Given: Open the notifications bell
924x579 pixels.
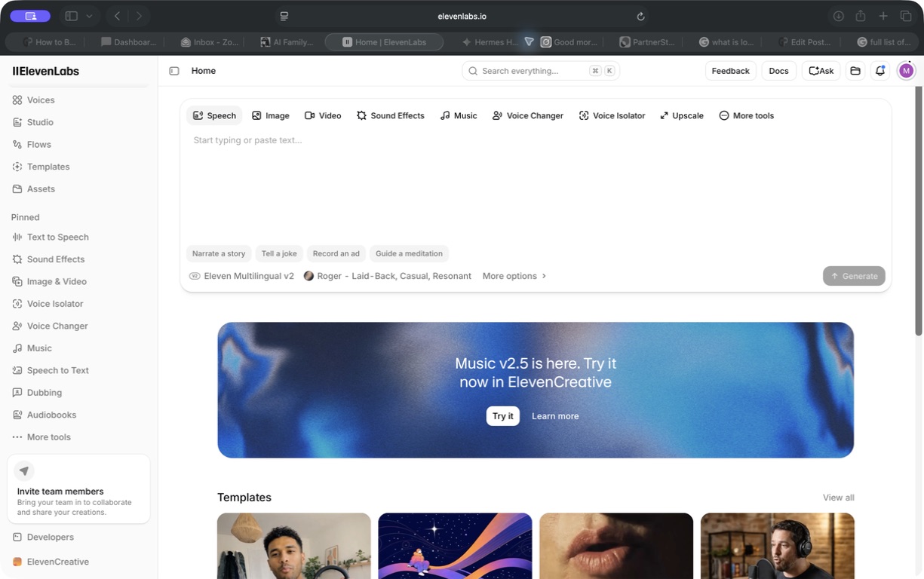Looking at the screenshot, I should point(880,71).
